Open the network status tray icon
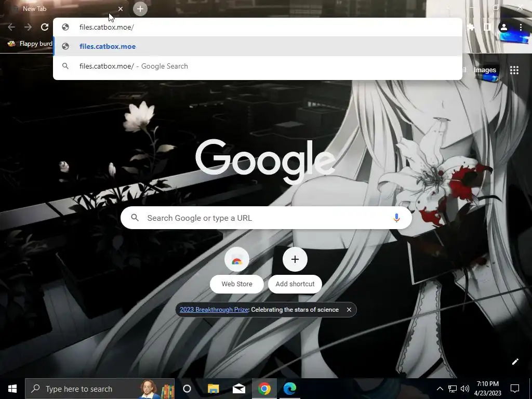Image resolution: width=532 pixels, height=399 pixels. [453, 389]
